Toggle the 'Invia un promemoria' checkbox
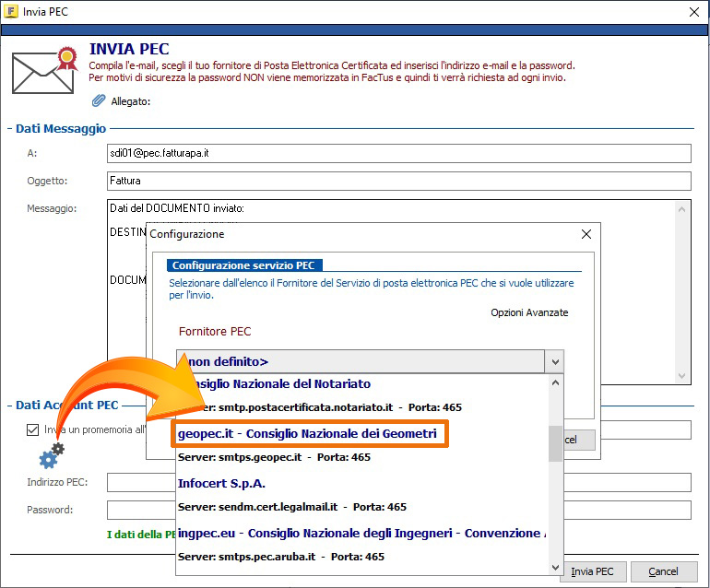This screenshot has width=710, height=588. 32,429
